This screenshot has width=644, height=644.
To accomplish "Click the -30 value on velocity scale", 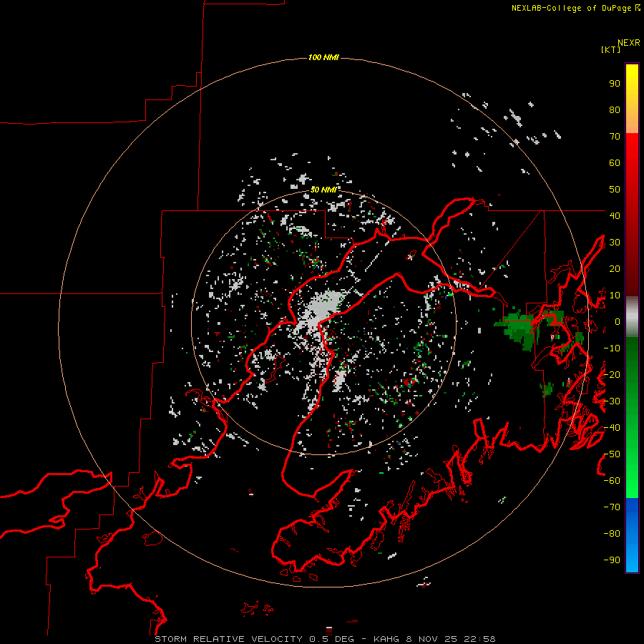I will [612, 401].
